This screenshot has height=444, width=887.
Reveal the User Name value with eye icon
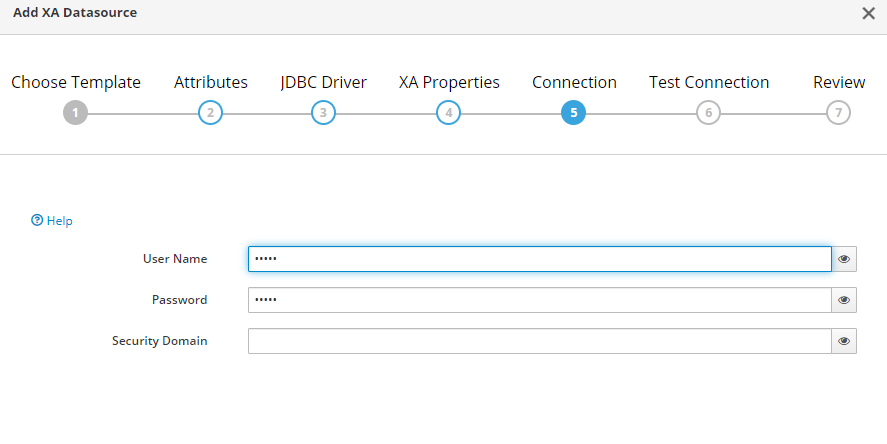click(x=844, y=259)
